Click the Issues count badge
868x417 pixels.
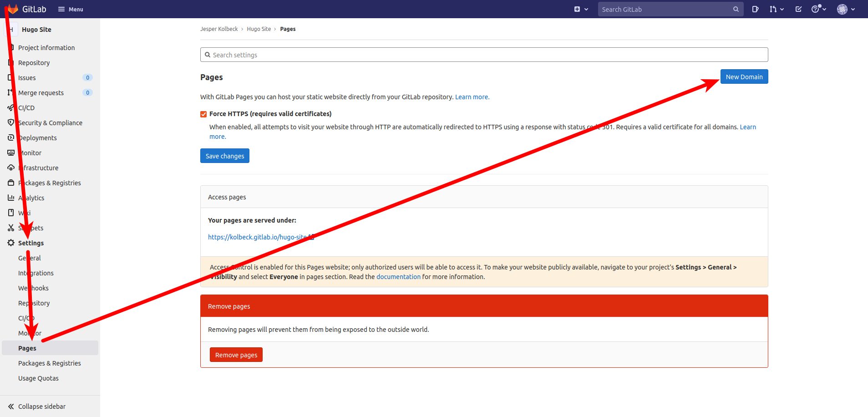pyautogui.click(x=87, y=78)
